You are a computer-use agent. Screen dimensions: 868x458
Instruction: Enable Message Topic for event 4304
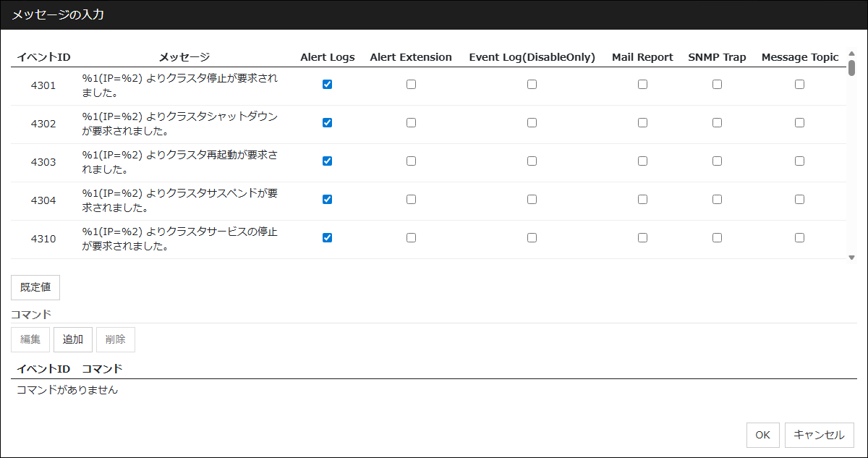click(x=799, y=200)
